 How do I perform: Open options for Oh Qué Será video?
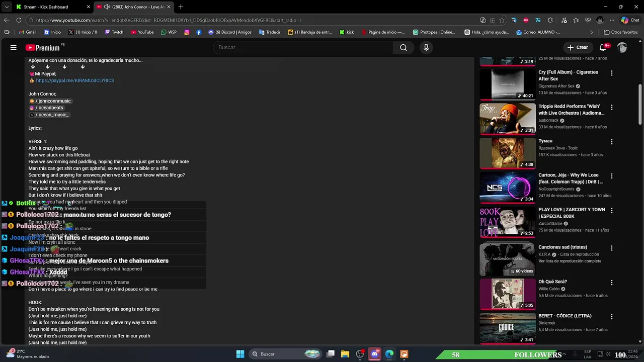(612, 282)
